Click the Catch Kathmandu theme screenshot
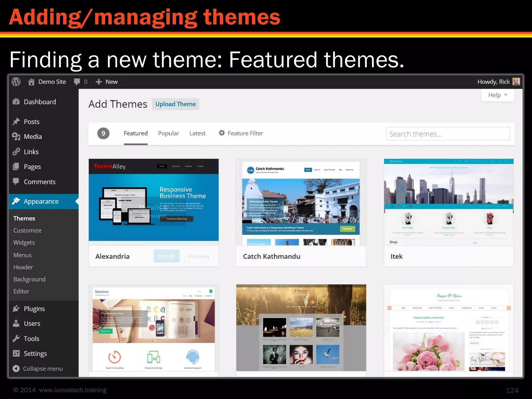 [301, 202]
